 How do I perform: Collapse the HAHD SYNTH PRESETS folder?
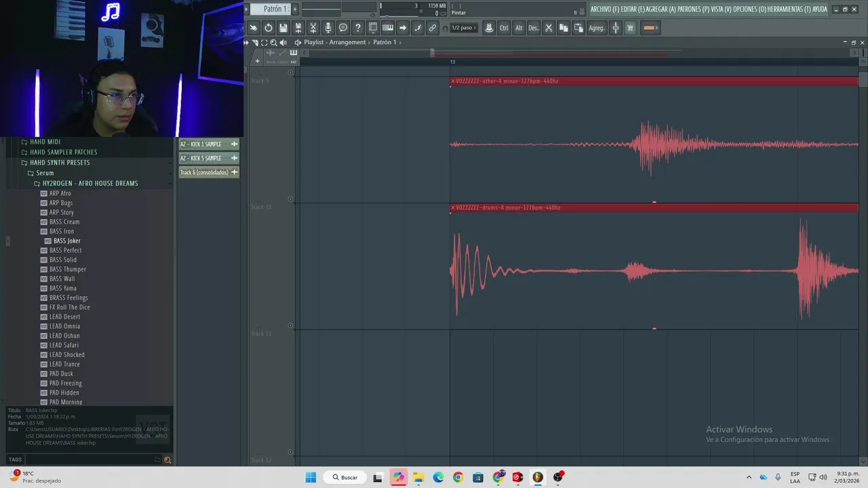coord(60,163)
